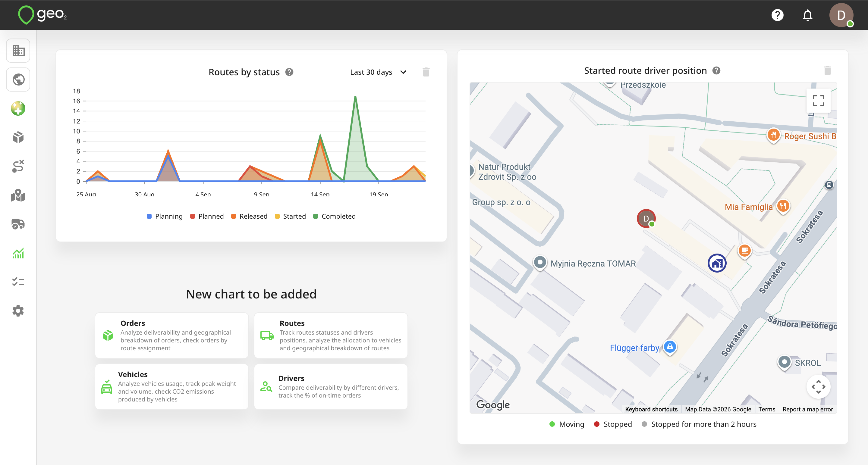This screenshot has width=868, height=465.
Task: Open the user avatar D menu
Action: coord(841,15)
